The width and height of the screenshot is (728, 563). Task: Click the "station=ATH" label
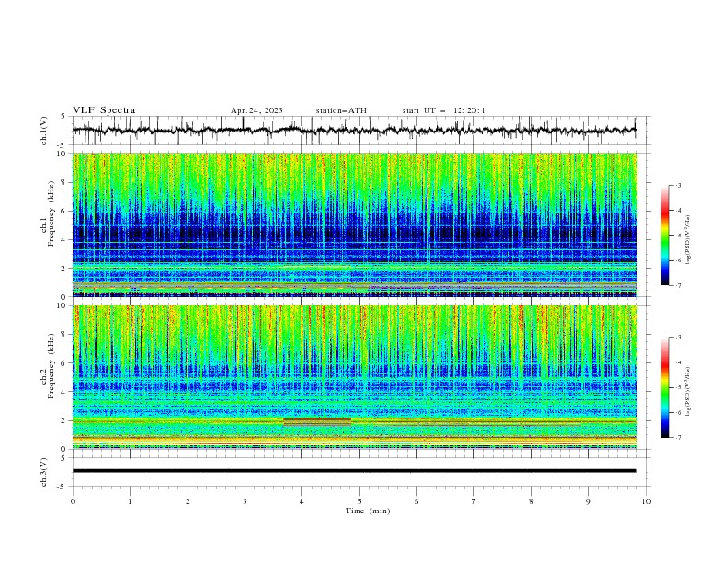point(341,110)
